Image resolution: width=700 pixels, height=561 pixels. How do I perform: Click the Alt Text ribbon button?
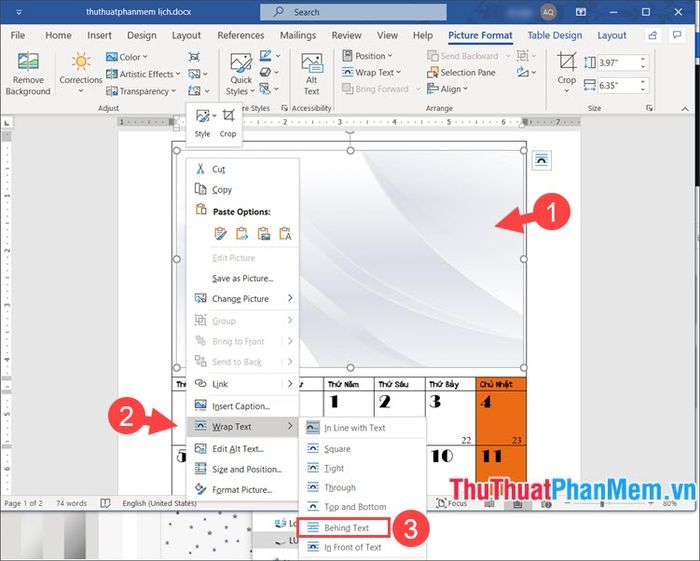click(x=312, y=74)
